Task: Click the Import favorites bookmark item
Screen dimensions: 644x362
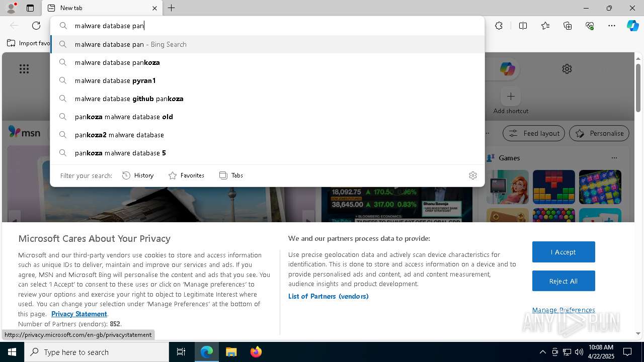Action: (28, 43)
